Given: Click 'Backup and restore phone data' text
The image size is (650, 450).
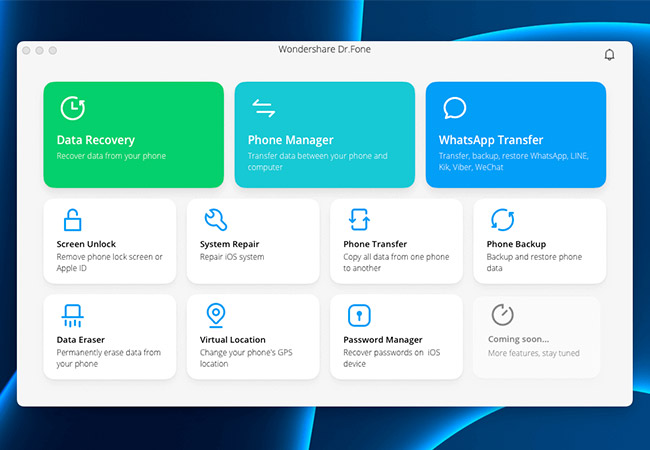Looking at the screenshot, I should click(x=534, y=262).
